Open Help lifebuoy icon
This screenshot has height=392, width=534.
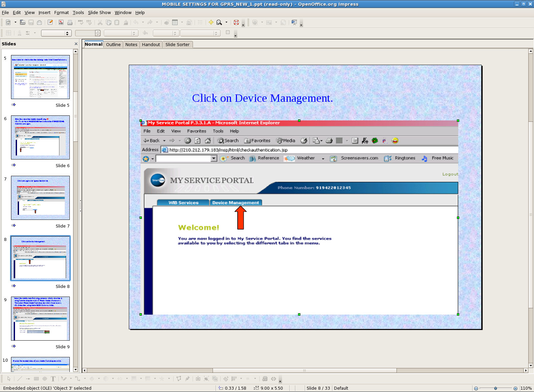[x=236, y=22]
